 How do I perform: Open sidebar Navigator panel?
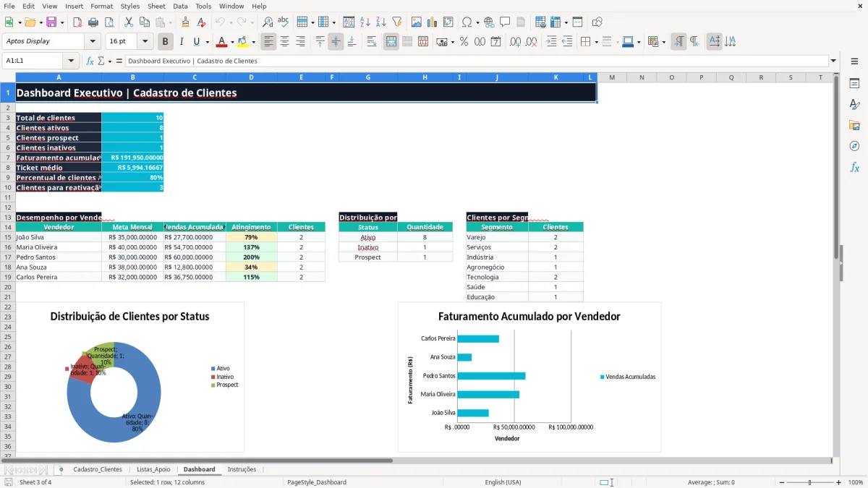point(854,146)
